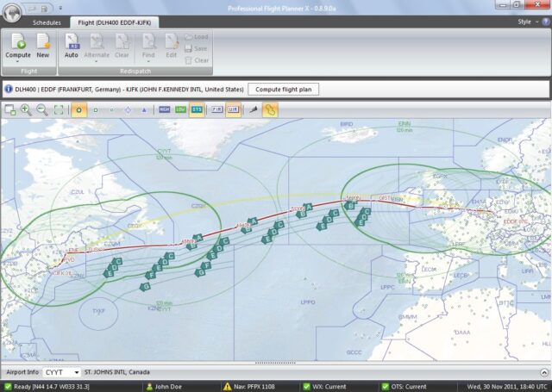Image resolution: width=552 pixels, height=392 pixels.
Task: Toggle the HIGH airways layer
Action: point(165,109)
